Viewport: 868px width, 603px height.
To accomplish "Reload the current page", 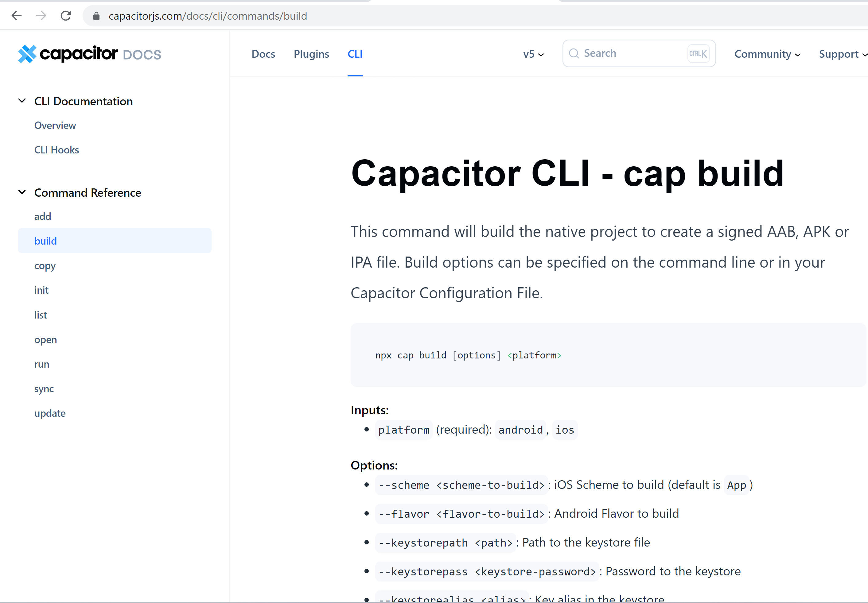I will [x=66, y=15].
